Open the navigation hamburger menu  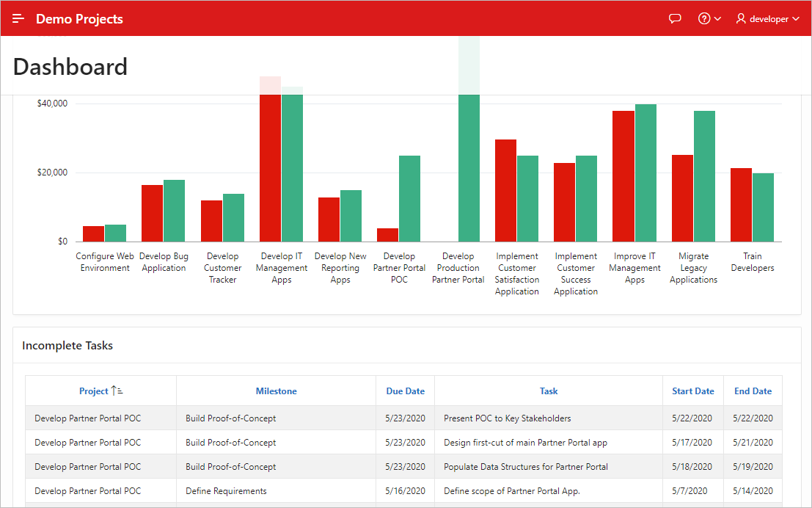click(18, 18)
